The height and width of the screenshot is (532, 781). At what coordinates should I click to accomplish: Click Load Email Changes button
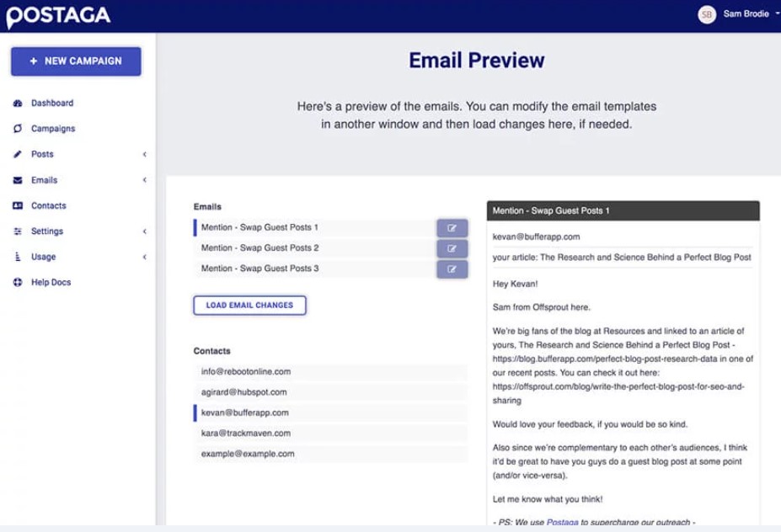click(x=249, y=305)
